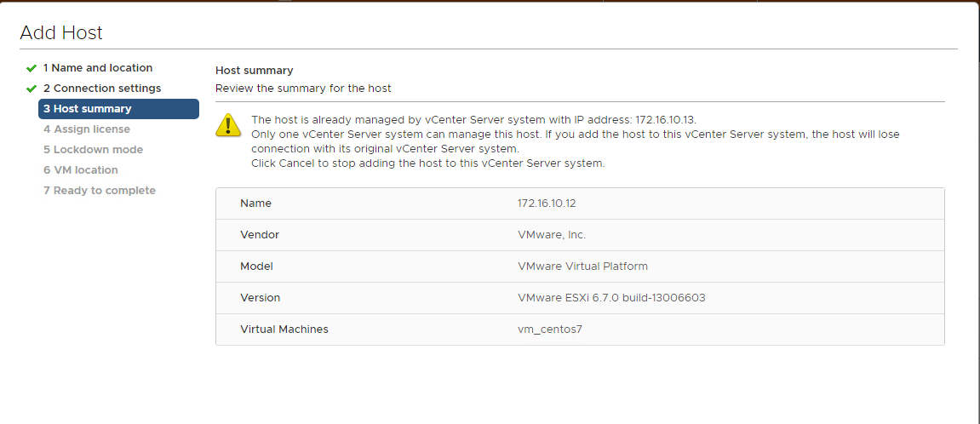Click green checkmark beside Name and location

pyautogui.click(x=32, y=68)
